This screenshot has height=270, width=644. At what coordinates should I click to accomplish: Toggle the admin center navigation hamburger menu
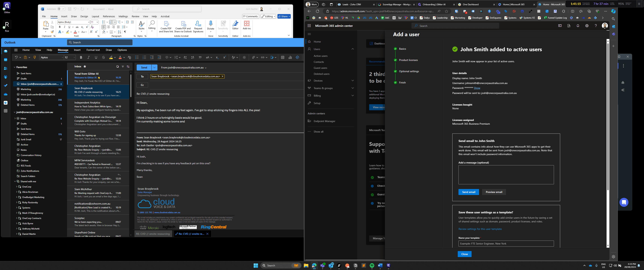pyautogui.click(x=309, y=34)
